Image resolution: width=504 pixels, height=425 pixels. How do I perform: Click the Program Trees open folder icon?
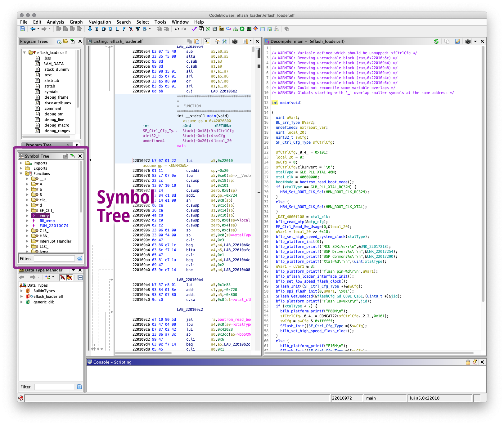(x=66, y=41)
